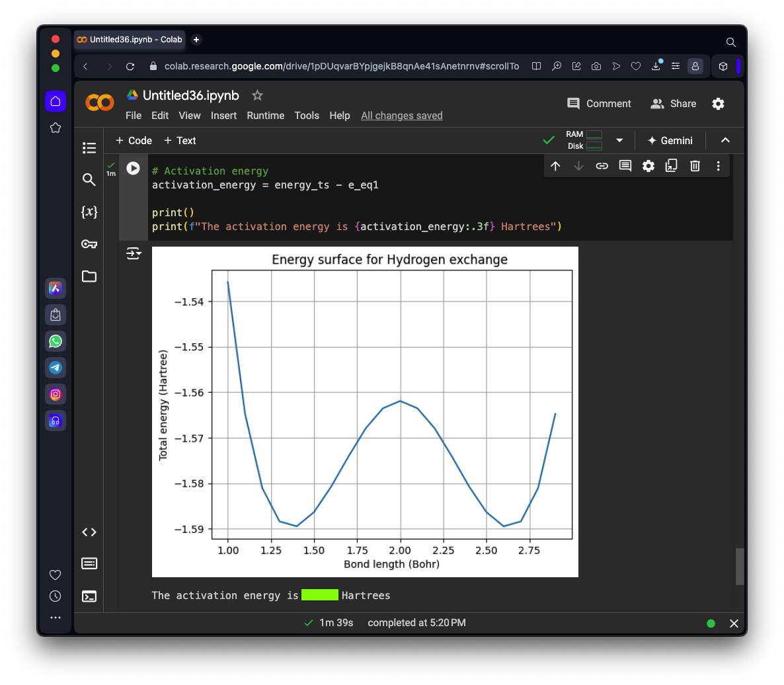Copy link to cell
Screen dimensions: 784x685
[x=602, y=166]
